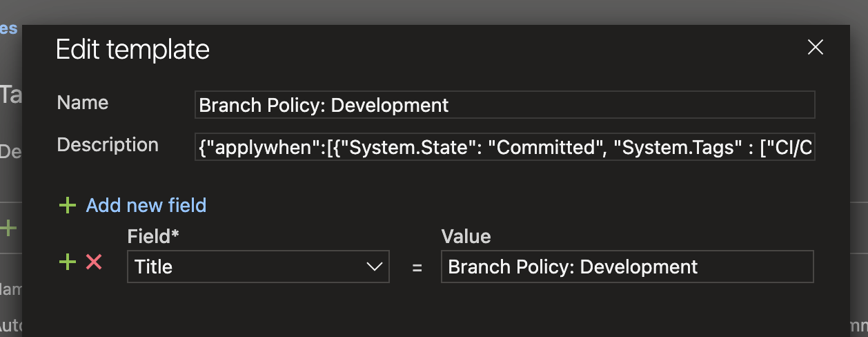
Task: Focus the Name text field
Action: coord(504,105)
